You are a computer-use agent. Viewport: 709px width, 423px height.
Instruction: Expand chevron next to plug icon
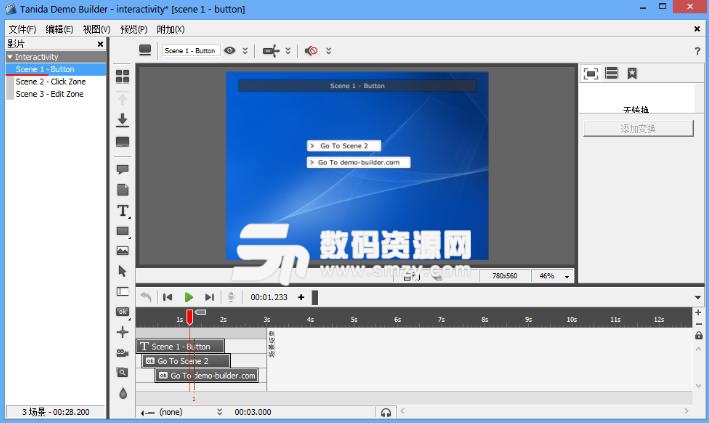click(288, 51)
